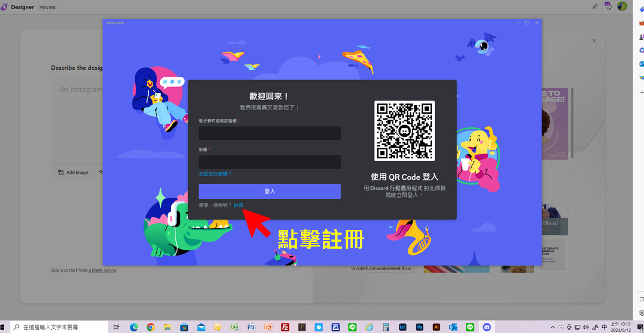This screenshot has width=644, height=333.
Task: Open Task View on taskbar
Action: [x=116, y=327]
